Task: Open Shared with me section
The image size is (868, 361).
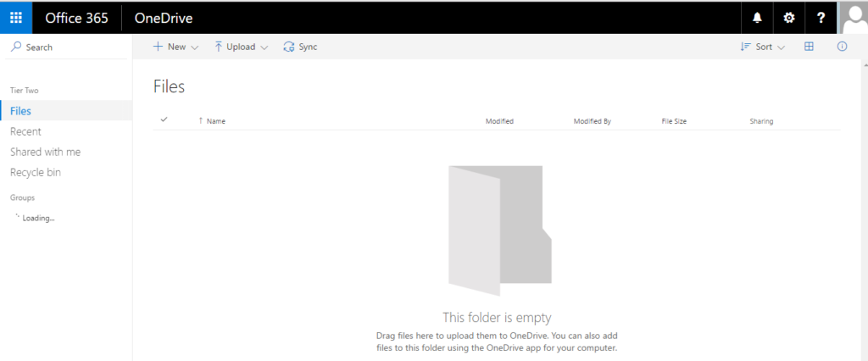Action: click(x=45, y=152)
